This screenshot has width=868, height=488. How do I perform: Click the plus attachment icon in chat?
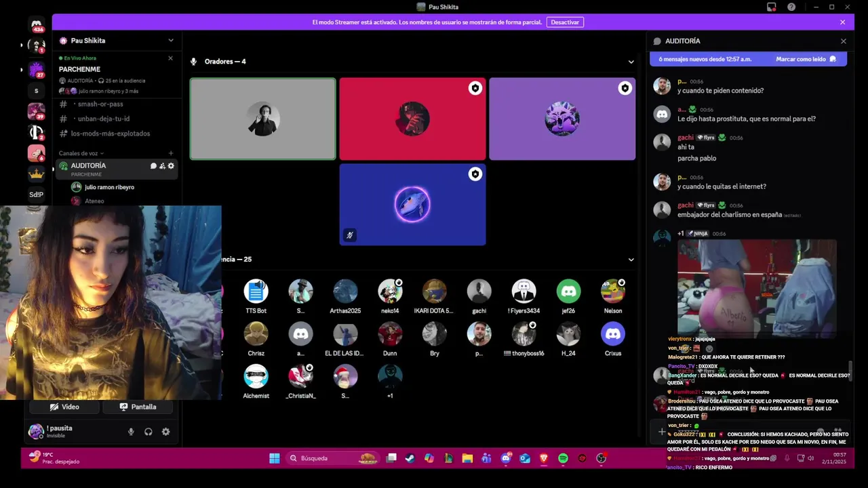(x=662, y=432)
